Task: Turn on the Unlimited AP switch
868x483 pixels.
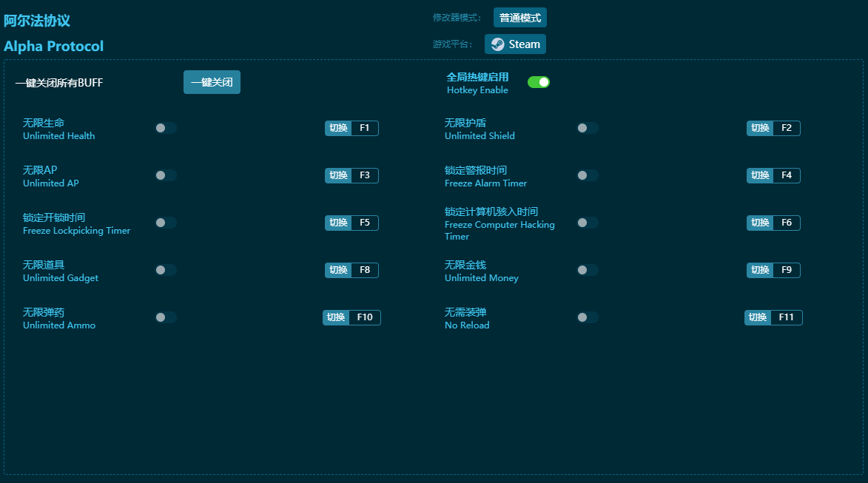Action: click(x=166, y=175)
